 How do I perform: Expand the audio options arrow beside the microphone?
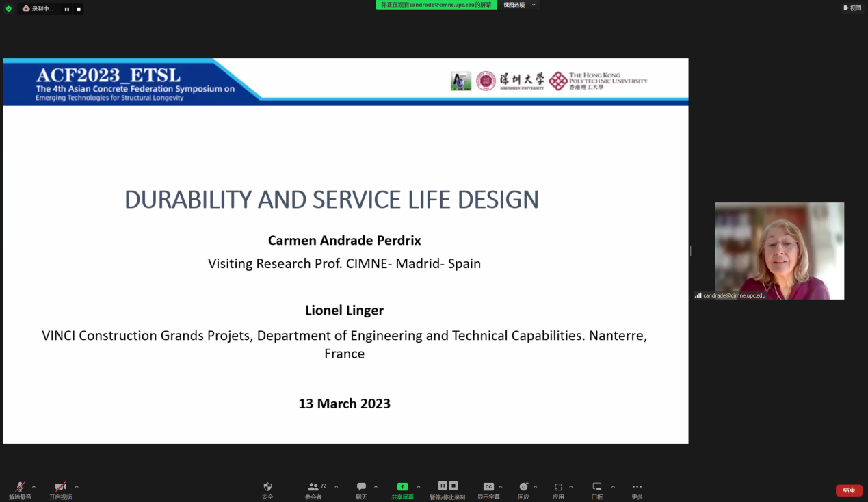[34, 487]
